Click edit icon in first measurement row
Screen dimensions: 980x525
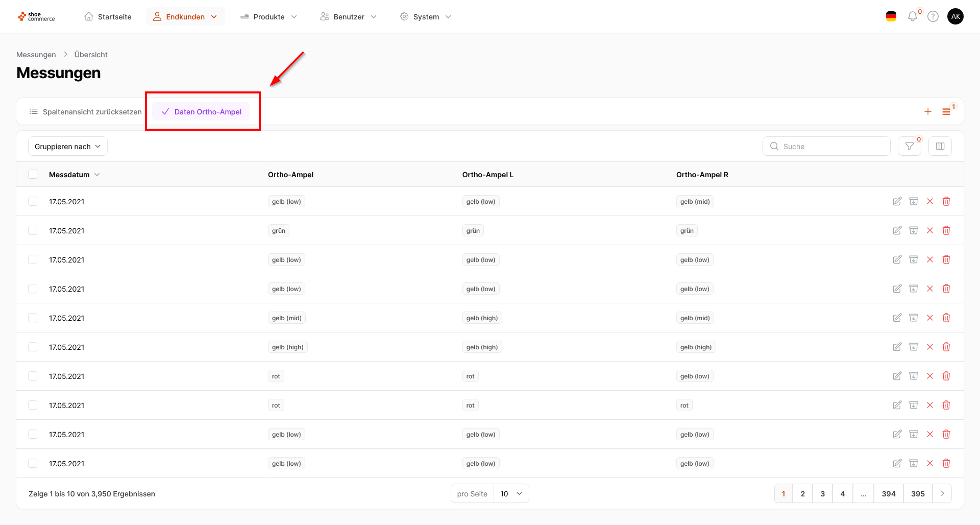click(x=897, y=201)
